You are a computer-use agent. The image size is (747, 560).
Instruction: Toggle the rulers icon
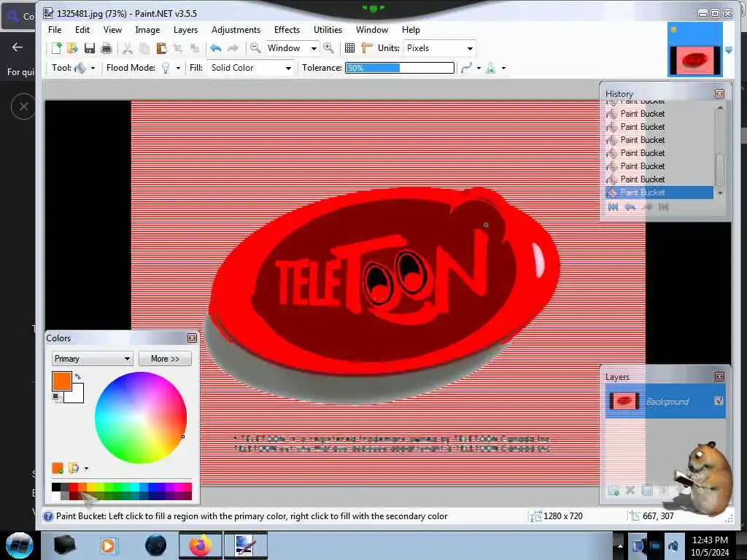(366, 48)
